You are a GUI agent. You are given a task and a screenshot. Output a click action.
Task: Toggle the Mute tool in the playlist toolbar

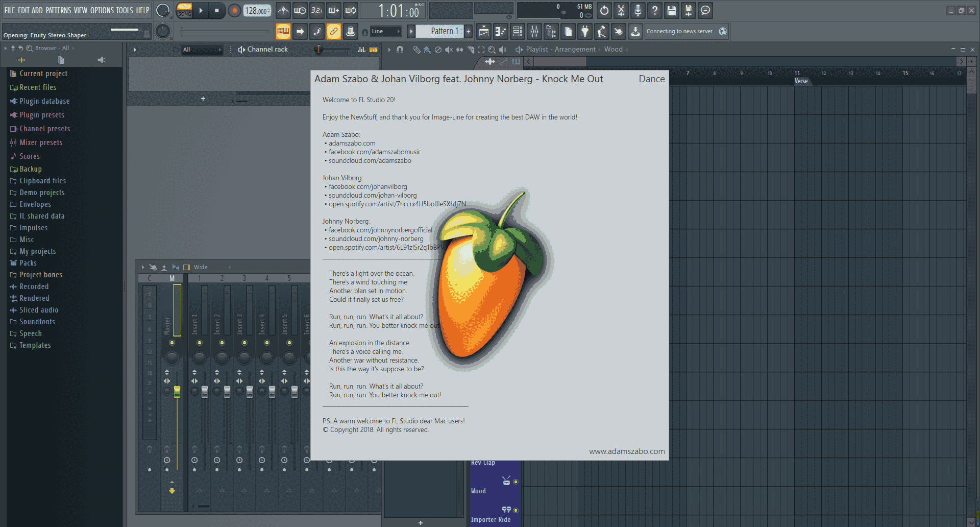[449, 50]
